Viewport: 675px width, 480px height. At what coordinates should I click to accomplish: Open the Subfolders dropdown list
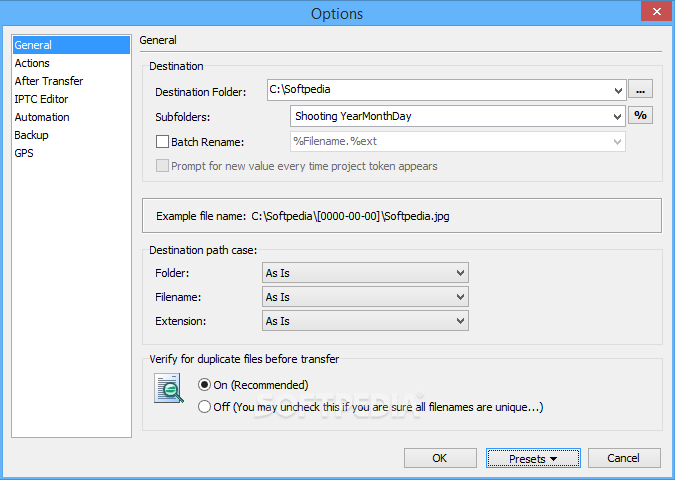617,117
